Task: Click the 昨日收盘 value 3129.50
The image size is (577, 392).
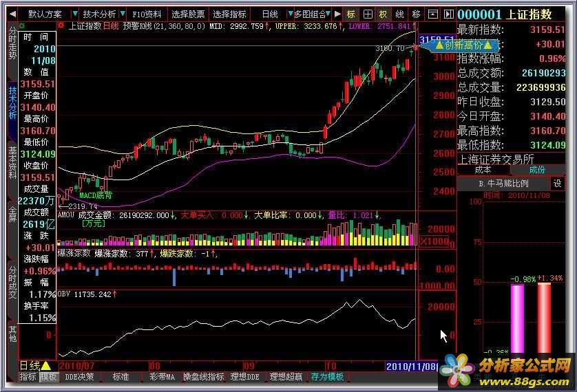Action: pyautogui.click(x=547, y=102)
